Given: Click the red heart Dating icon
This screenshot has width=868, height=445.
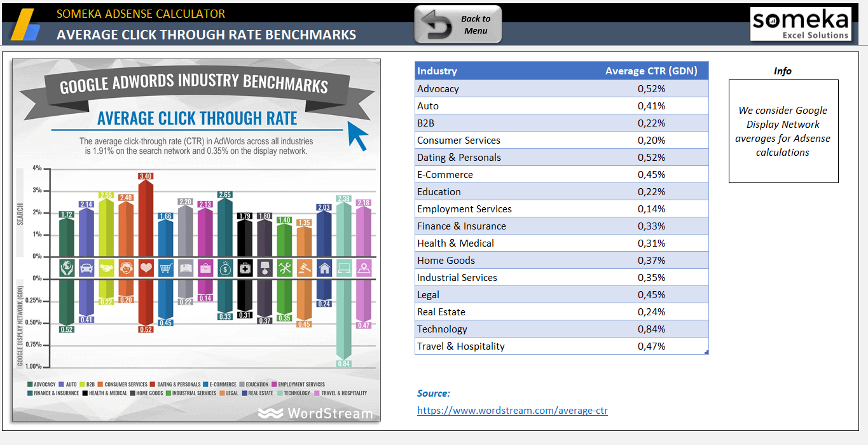Looking at the screenshot, I should point(146,268).
